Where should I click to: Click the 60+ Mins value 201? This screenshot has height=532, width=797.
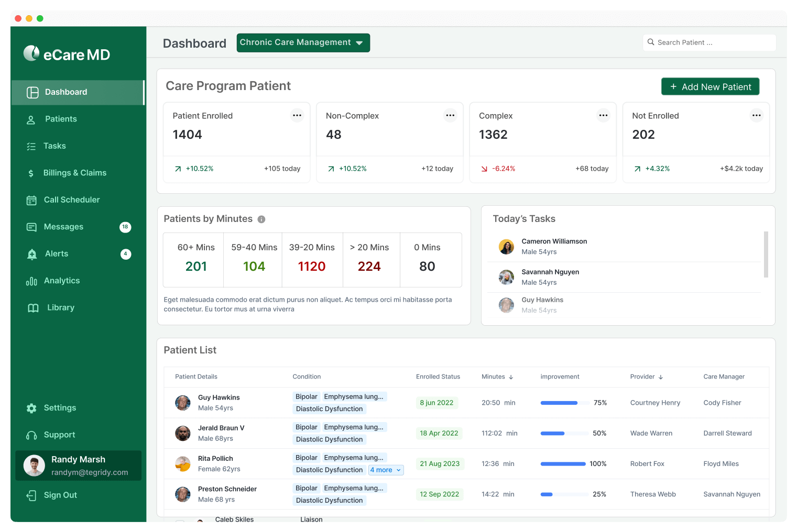click(x=196, y=267)
